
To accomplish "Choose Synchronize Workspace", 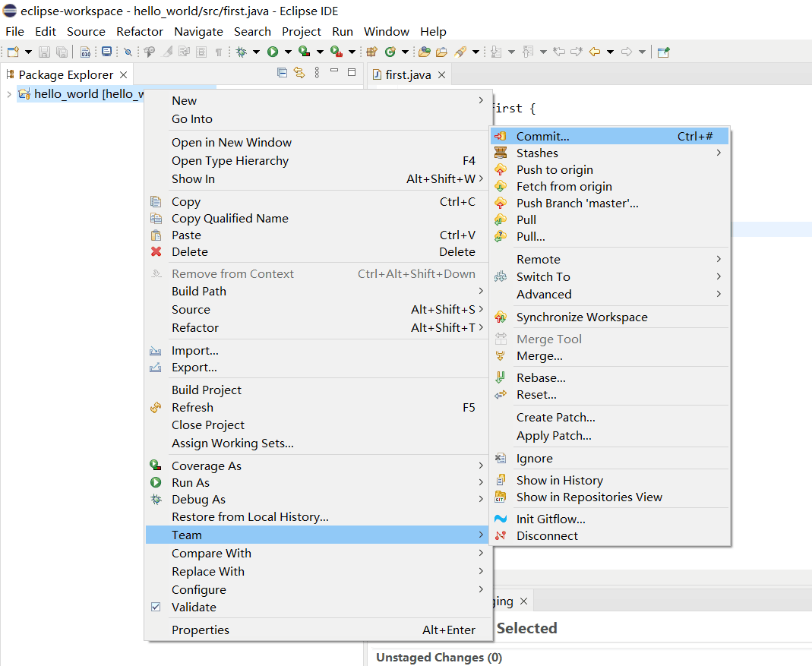I will click(x=609, y=317).
